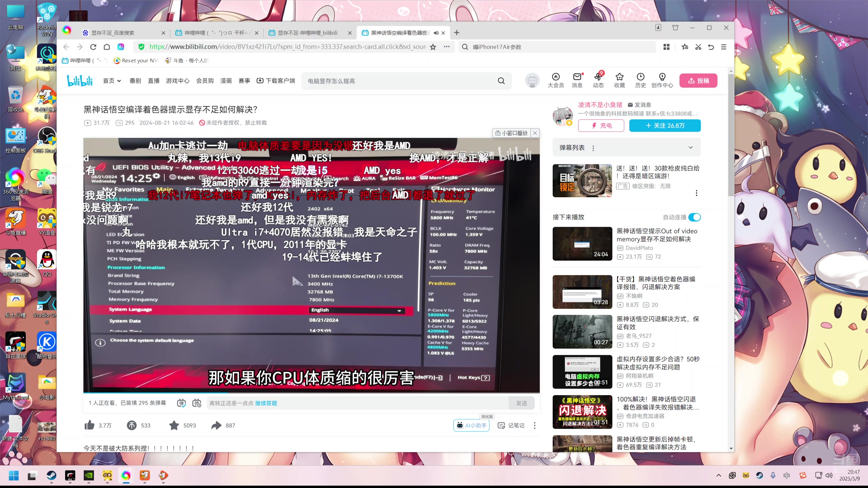Image resolution: width=868 pixels, height=488 pixels.
Task: Open danmaku settings icon next to the toggle
Action: [197, 403]
